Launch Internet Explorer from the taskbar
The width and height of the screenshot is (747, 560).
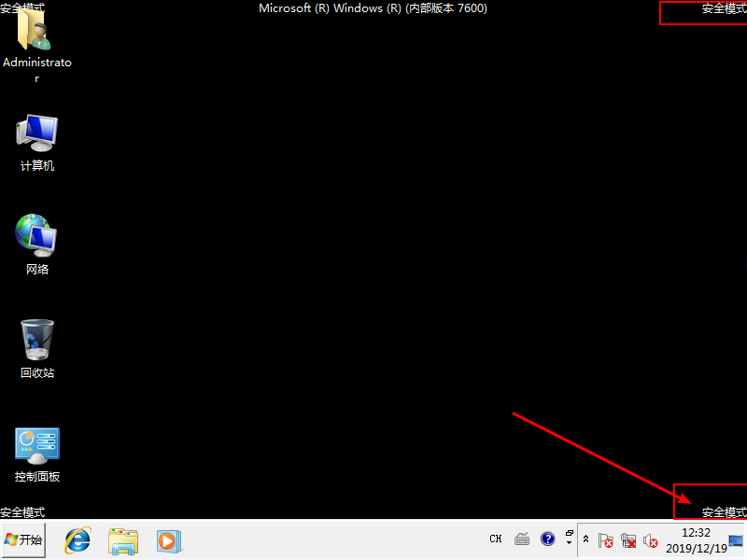coord(78,539)
